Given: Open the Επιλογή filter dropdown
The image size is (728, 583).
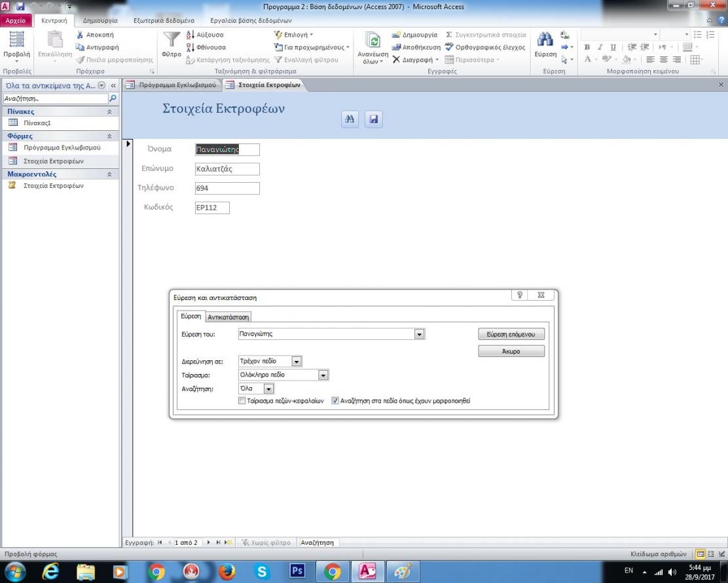Looking at the screenshot, I should (293, 35).
